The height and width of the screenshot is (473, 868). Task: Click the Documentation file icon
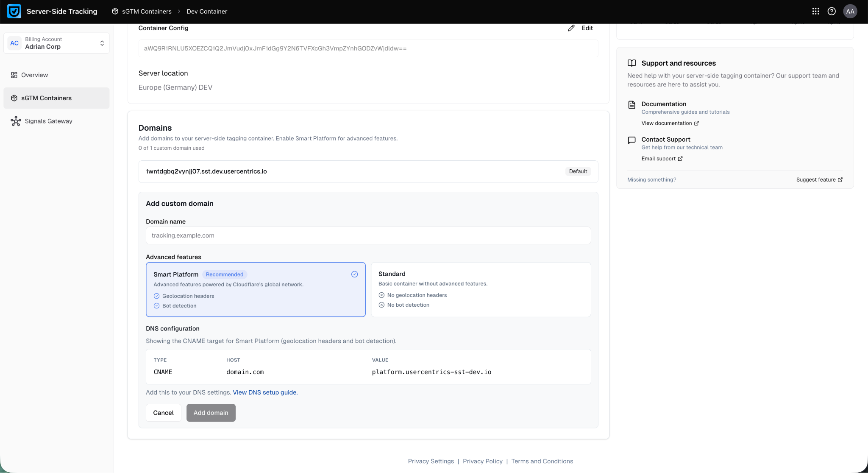[x=632, y=105]
